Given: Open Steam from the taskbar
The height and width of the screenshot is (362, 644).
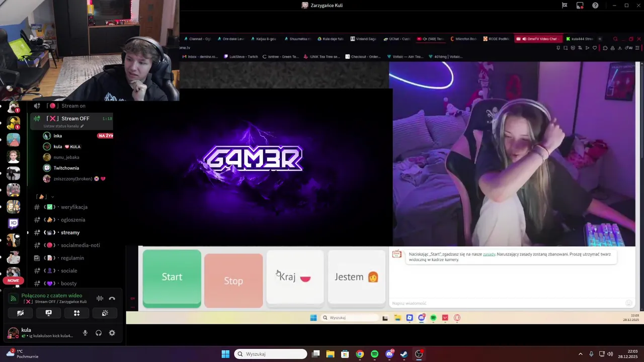Looking at the screenshot, I should pyautogui.click(x=404, y=354).
